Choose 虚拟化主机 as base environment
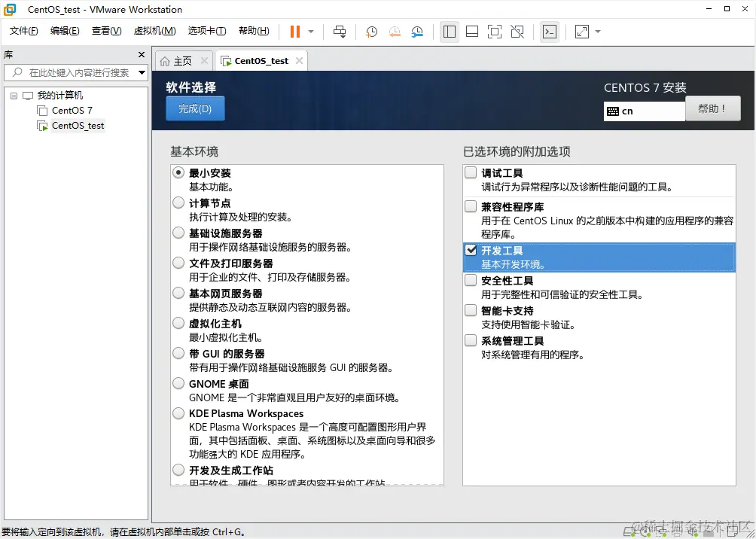The height and width of the screenshot is (539, 756). (178, 323)
